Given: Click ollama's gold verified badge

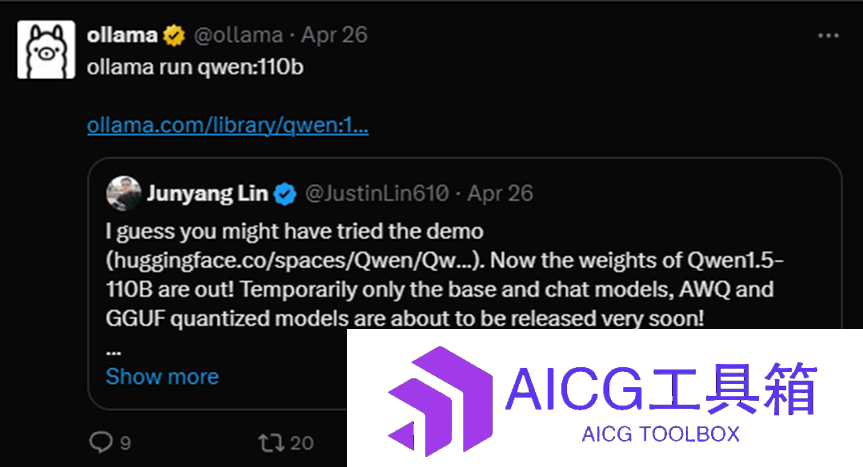Looking at the screenshot, I should coord(174,35).
